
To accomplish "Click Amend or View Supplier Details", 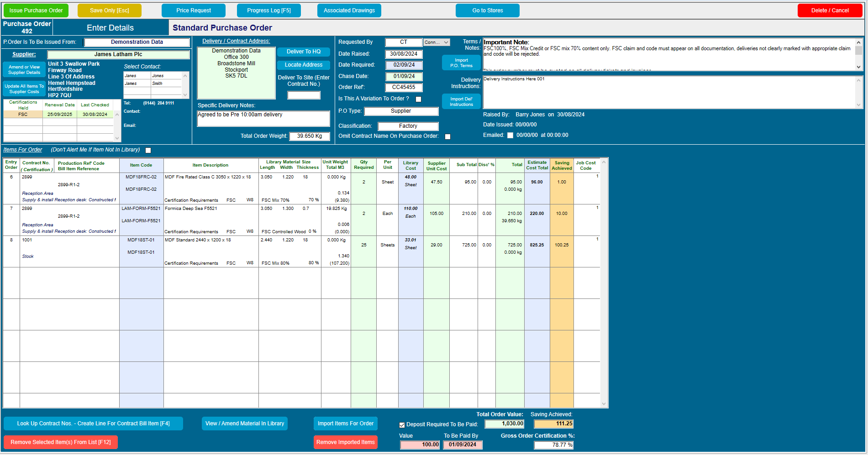I will click(x=23, y=69).
